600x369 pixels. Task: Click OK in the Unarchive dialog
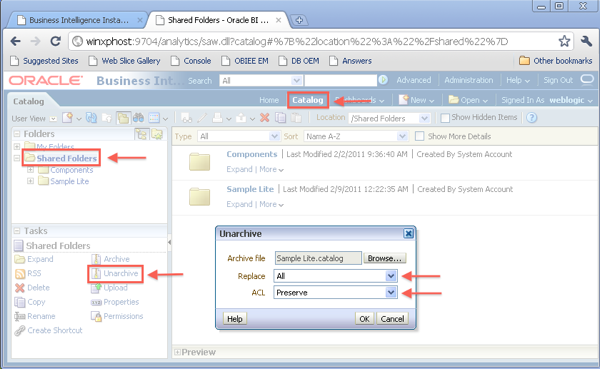(x=364, y=318)
